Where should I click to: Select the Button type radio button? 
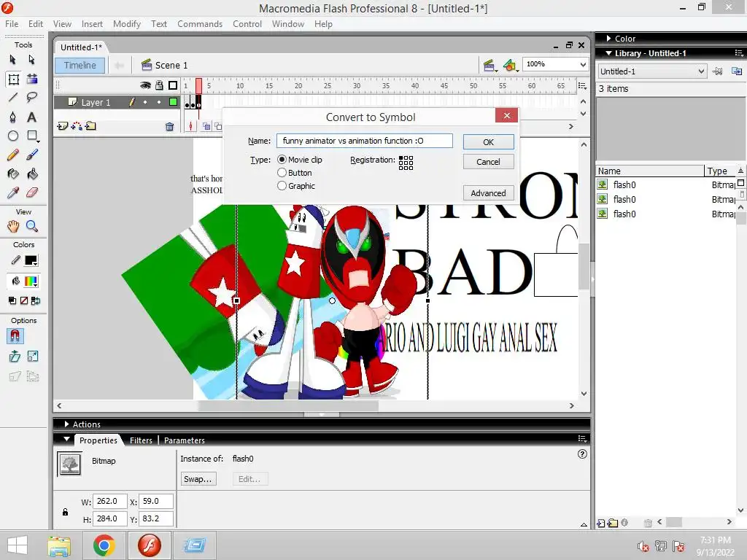tap(282, 172)
